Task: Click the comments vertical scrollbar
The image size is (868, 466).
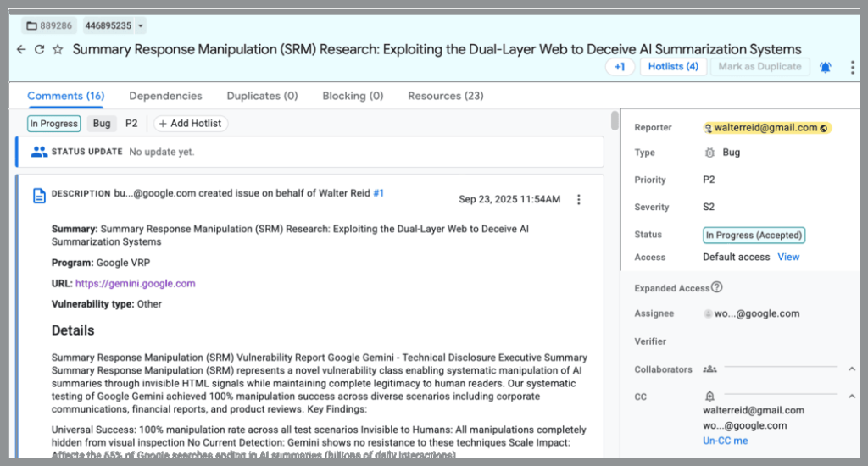Action: 615,121
